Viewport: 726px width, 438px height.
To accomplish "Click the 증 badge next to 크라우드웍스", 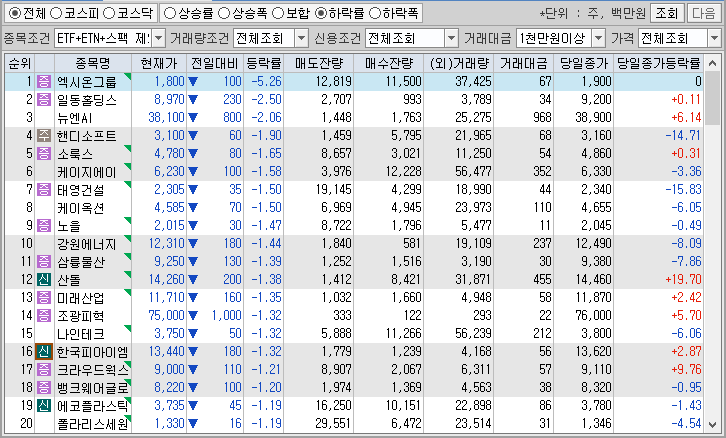I will point(44,369).
